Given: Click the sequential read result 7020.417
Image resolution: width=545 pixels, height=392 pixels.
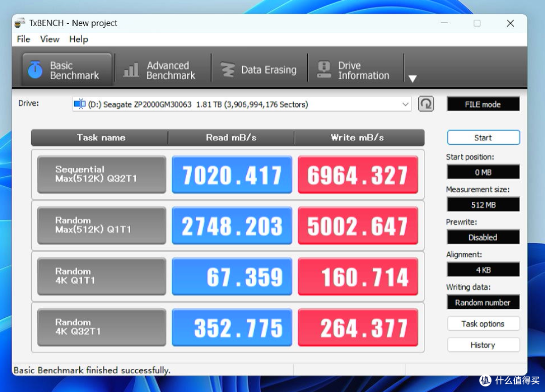Looking at the screenshot, I should 232,175.
